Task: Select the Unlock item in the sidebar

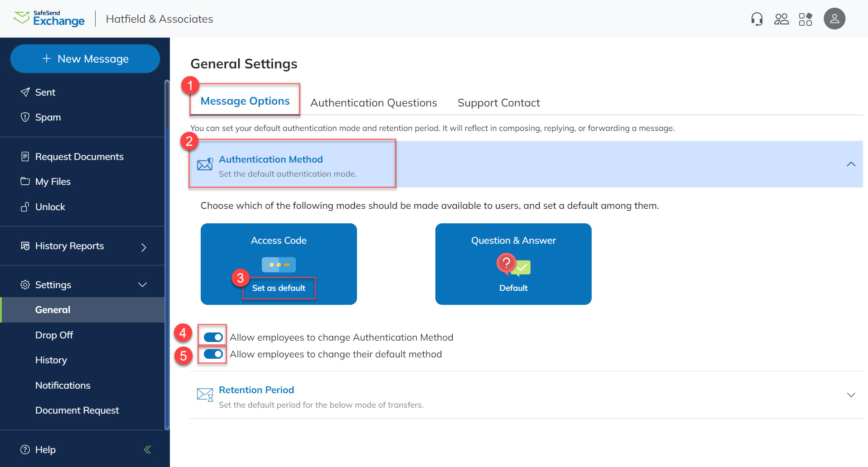Action: tap(50, 207)
